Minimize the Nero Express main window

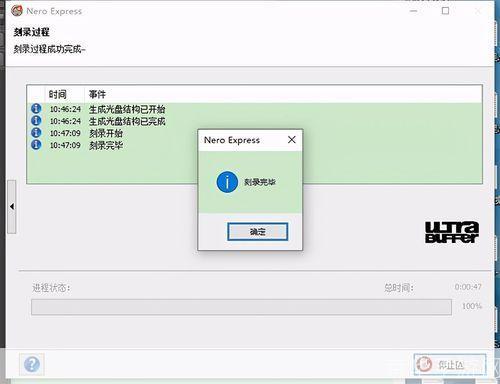click(413, 11)
